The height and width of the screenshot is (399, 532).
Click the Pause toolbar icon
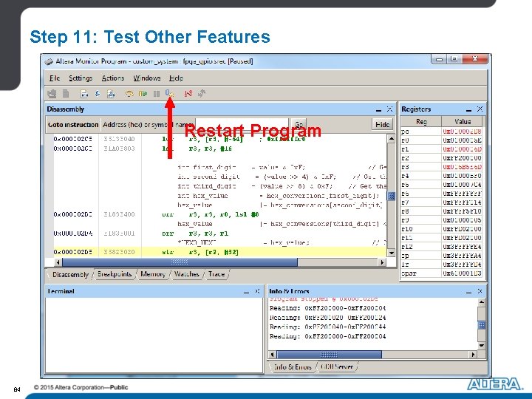pyautogui.click(x=157, y=94)
